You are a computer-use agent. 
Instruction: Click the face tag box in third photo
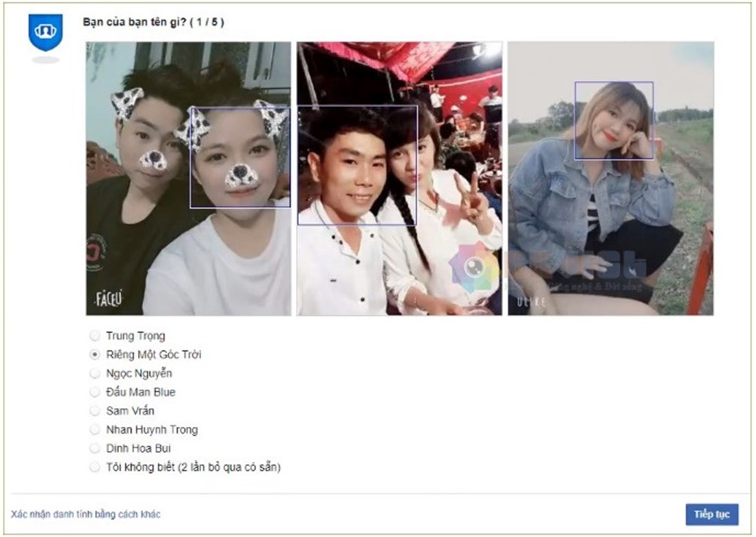click(614, 121)
